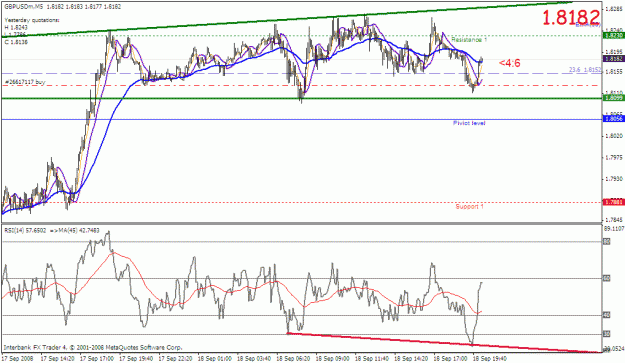Viewport: 625px width, 363px height.
Task: Select the rising green trendline above price highs
Action: [287, 19]
